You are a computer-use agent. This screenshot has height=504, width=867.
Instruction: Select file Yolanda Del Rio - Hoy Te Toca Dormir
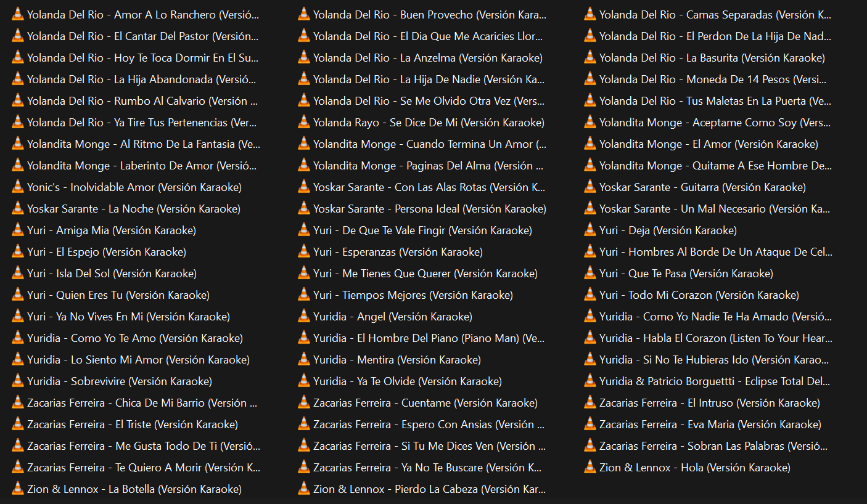click(x=136, y=57)
